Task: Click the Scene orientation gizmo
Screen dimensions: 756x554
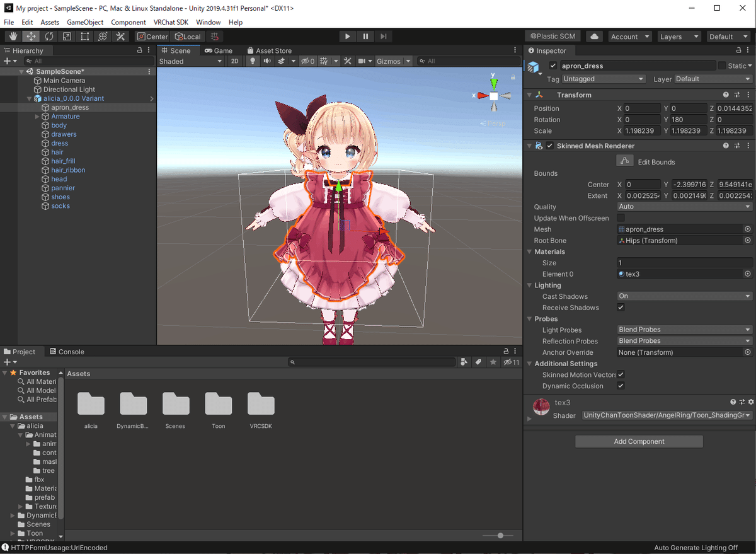Action: (494, 95)
